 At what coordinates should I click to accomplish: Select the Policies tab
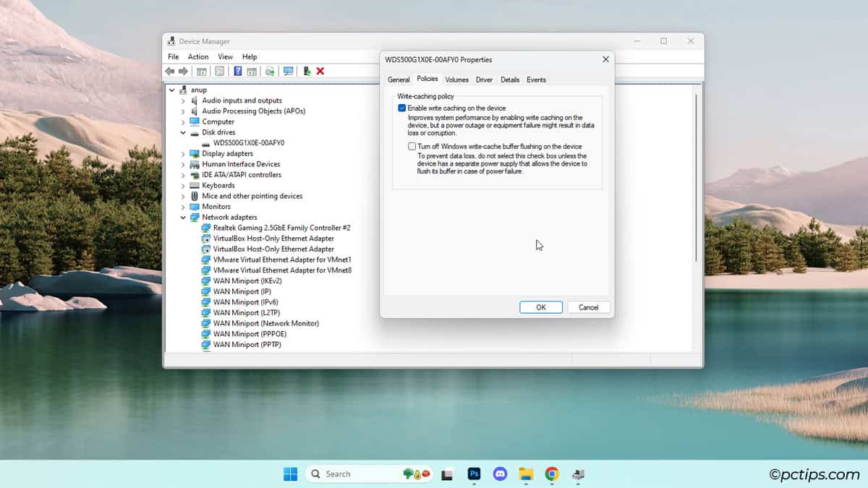point(427,80)
